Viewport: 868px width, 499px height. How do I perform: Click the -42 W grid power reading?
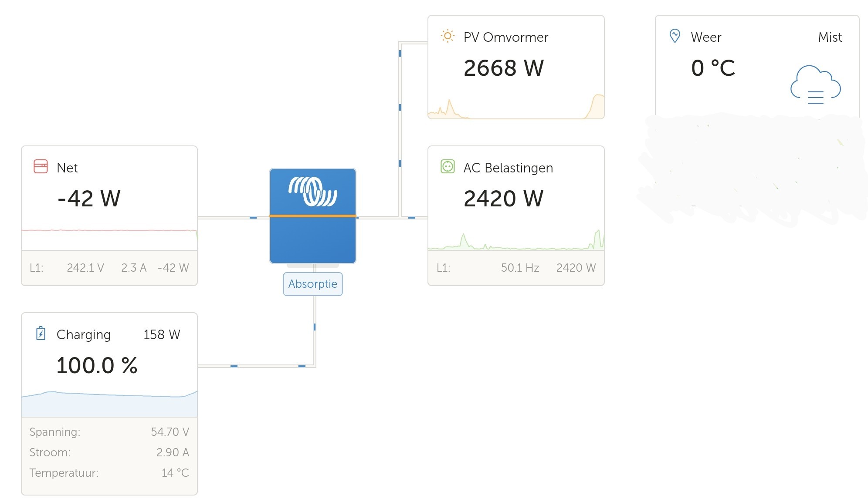[89, 199]
